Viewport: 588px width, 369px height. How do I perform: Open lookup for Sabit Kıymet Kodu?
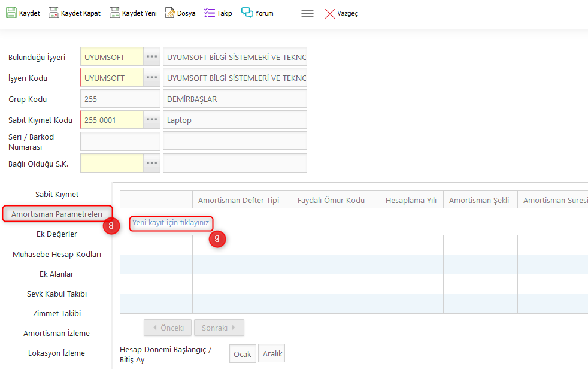(x=152, y=120)
